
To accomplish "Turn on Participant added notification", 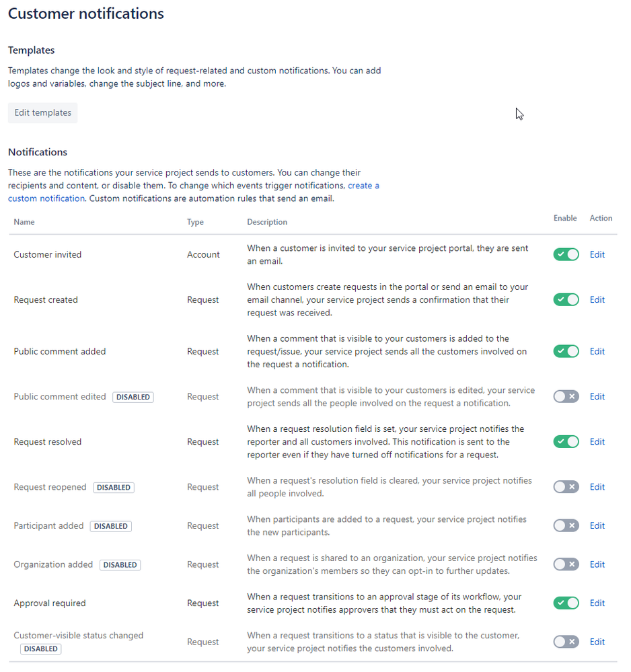I will pos(566,525).
